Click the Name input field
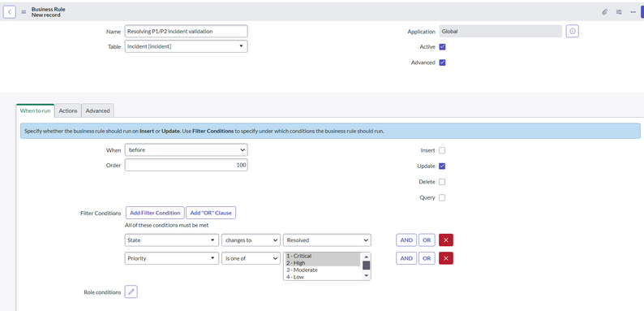The height and width of the screenshot is (311, 644). coord(186,32)
